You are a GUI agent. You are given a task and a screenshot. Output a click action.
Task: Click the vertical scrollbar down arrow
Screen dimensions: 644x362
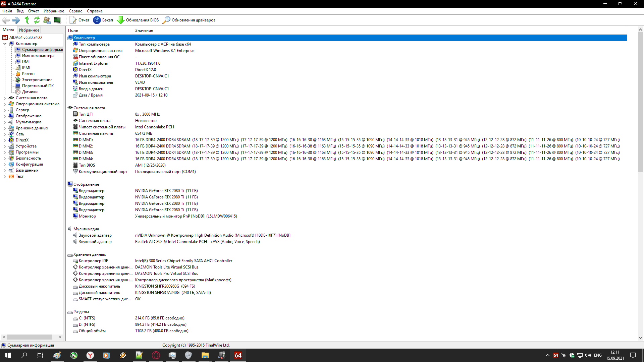point(640,338)
